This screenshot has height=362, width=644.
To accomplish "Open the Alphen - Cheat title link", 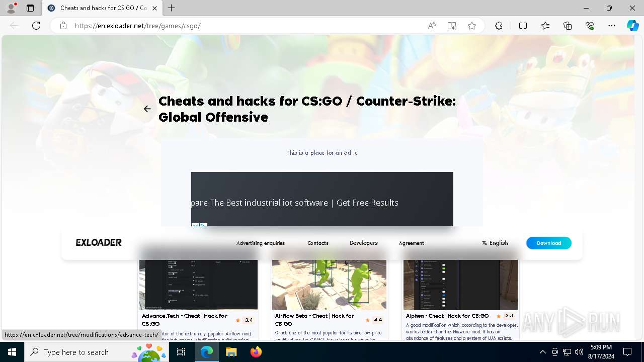I will tap(447, 316).
